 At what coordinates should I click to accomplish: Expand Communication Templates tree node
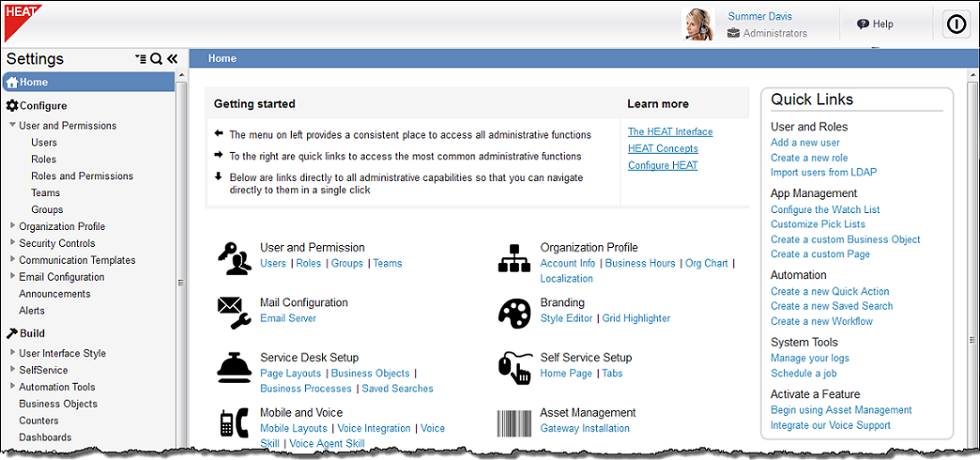12,259
